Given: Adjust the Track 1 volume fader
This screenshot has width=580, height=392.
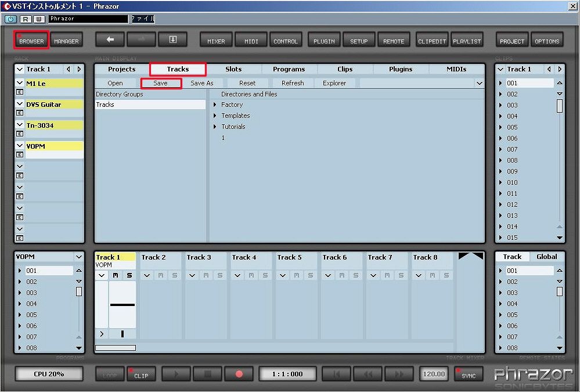Looking at the screenshot, I should coord(123,305).
